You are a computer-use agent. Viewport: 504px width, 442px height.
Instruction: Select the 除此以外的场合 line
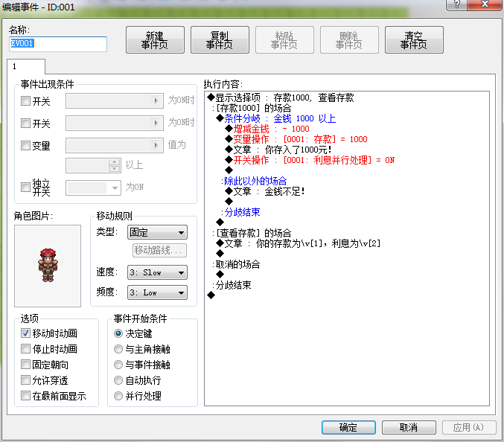point(254,181)
